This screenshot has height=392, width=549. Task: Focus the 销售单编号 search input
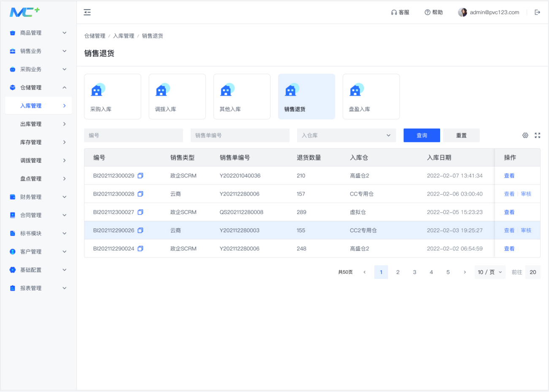coord(240,135)
